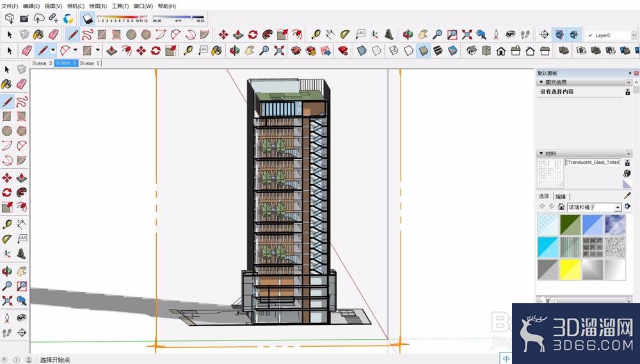Open the Arc tool dropdown arrow in third row
Screen dimensions: 640x364
[x=76, y=51]
